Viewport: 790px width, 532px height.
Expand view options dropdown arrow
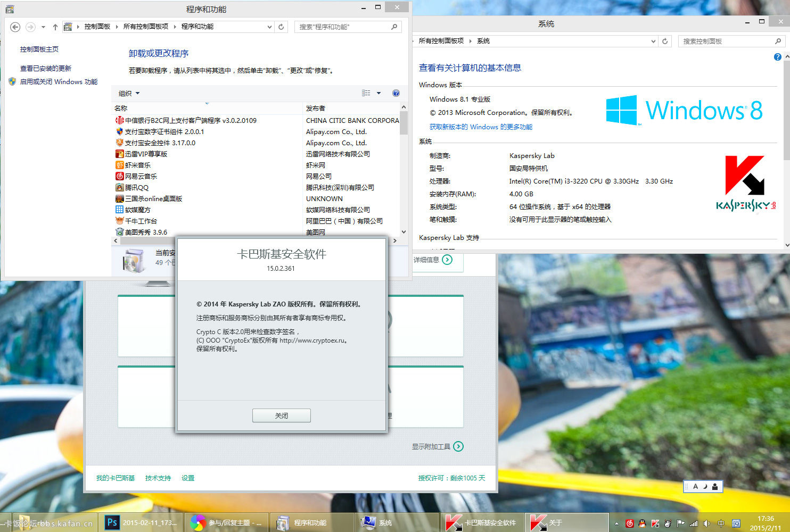click(x=379, y=93)
